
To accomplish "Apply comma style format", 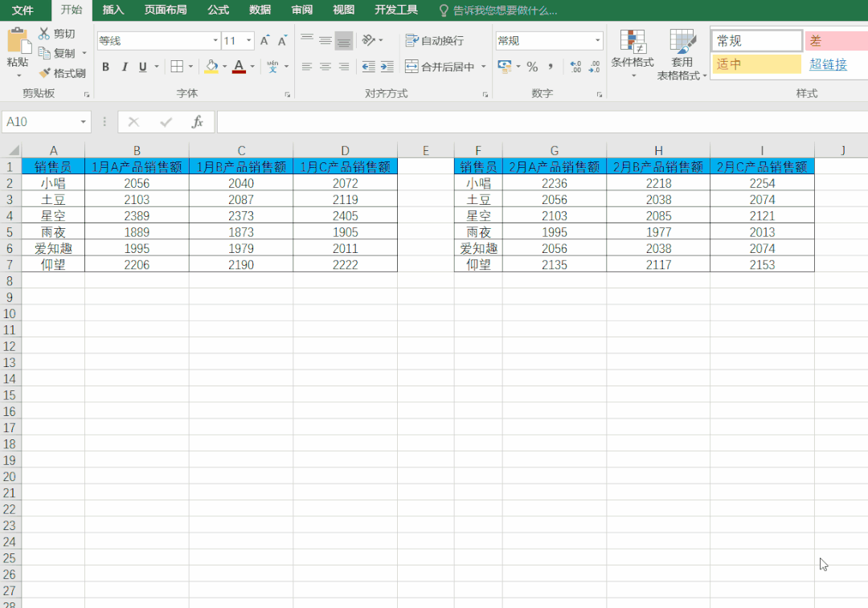I will click(x=551, y=67).
